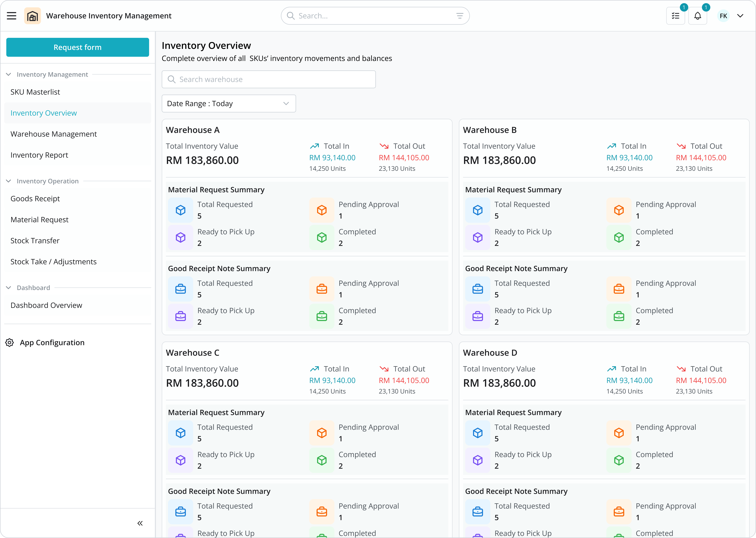This screenshot has height=538, width=756.
Task: Click the FK user avatar
Action: (723, 16)
